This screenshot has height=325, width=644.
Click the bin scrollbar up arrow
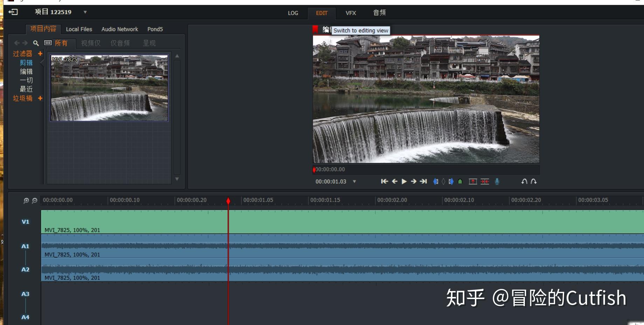click(177, 56)
